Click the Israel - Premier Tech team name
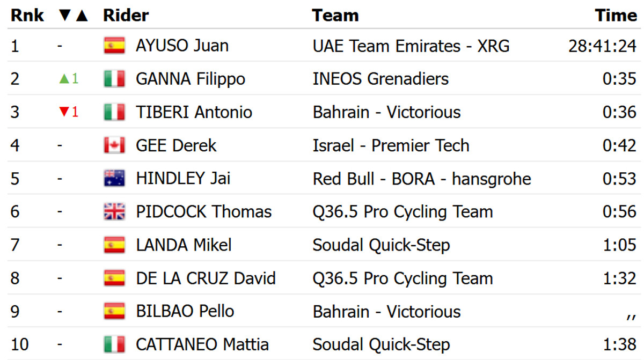 click(391, 145)
